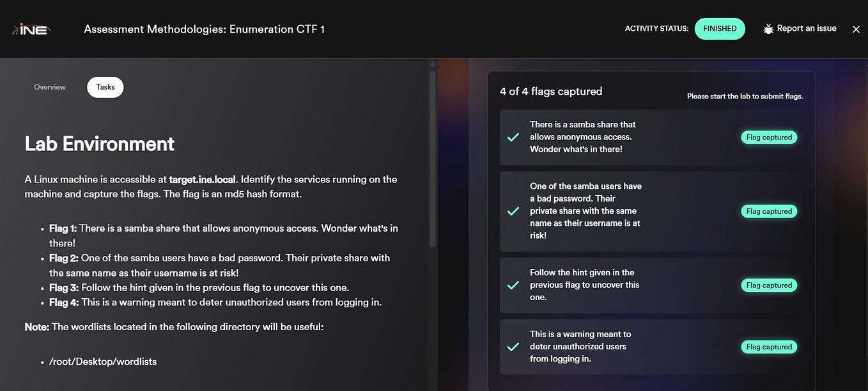Click checkmark for anonymous samba share flag
The height and width of the screenshot is (391, 868).
pyautogui.click(x=513, y=137)
